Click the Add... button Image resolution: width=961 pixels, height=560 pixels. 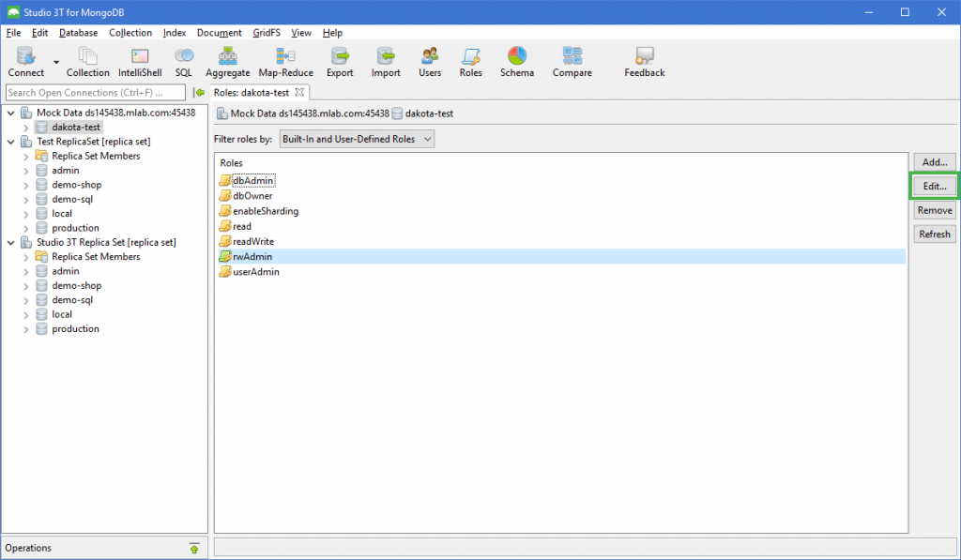(935, 162)
